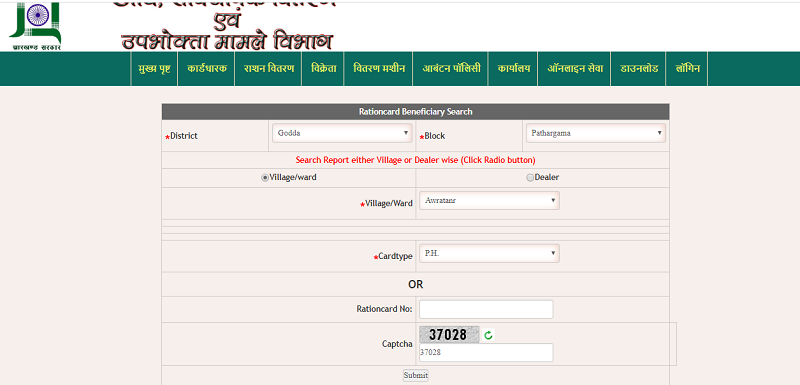Screen dimensions: 800x385
Task: Open the विक्रेता menu item
Action: pos(323,68)
